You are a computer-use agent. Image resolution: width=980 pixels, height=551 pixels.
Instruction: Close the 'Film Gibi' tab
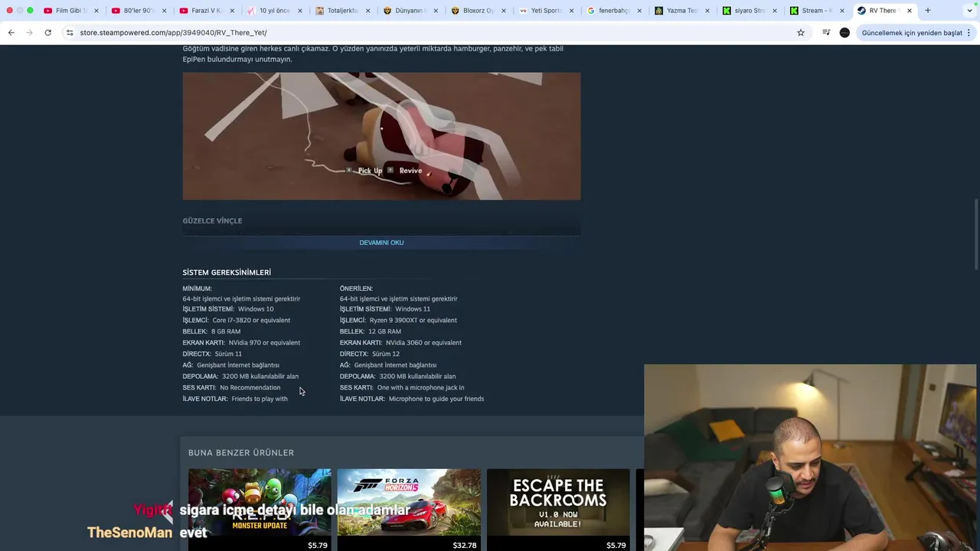[x=96, y=11]
